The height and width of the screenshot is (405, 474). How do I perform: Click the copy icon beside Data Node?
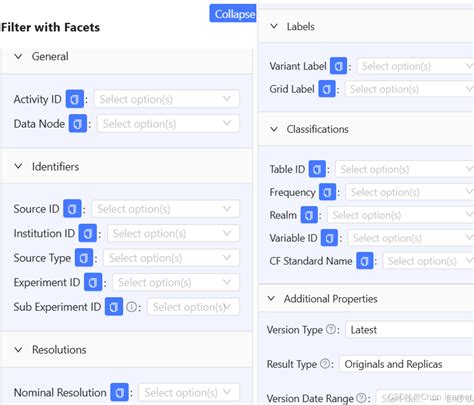tap(78, 124)
